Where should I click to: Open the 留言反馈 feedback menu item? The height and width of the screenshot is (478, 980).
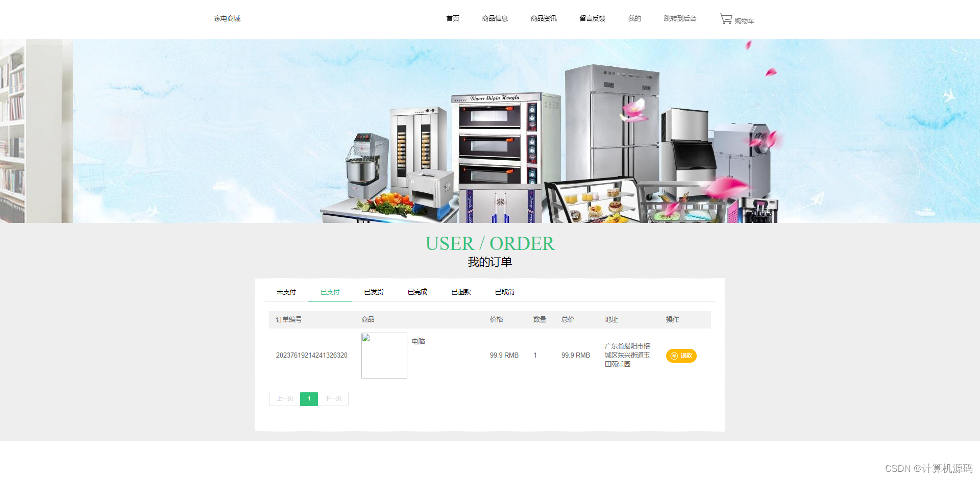592,18
